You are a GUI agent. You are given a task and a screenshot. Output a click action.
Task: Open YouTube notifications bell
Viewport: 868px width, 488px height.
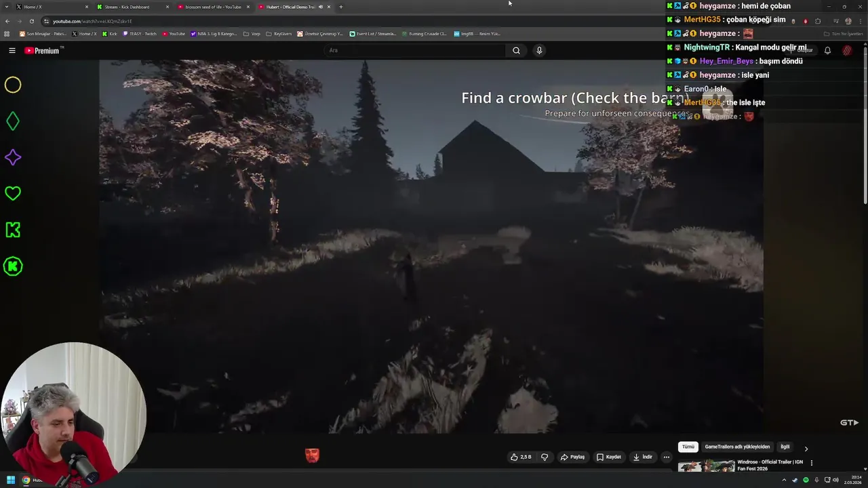pyautogui.click(x=827, y=50)
